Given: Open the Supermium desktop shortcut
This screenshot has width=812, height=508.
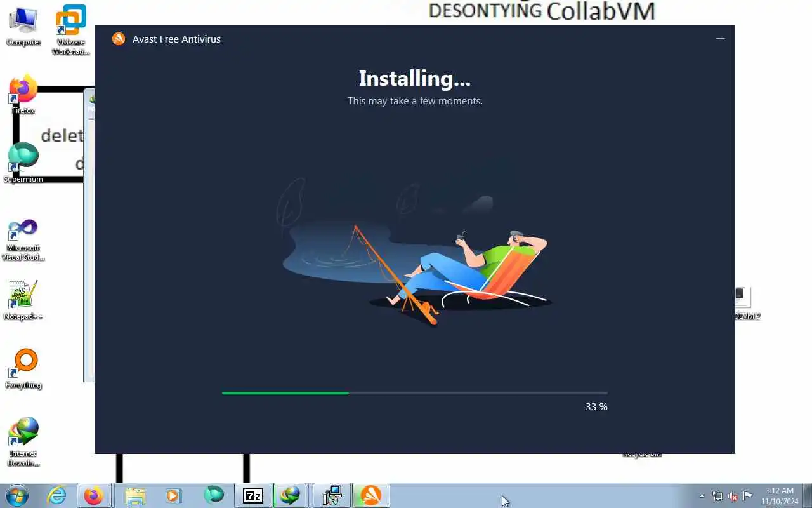Looking at the screenshot, I should click(x=23, y=163).
